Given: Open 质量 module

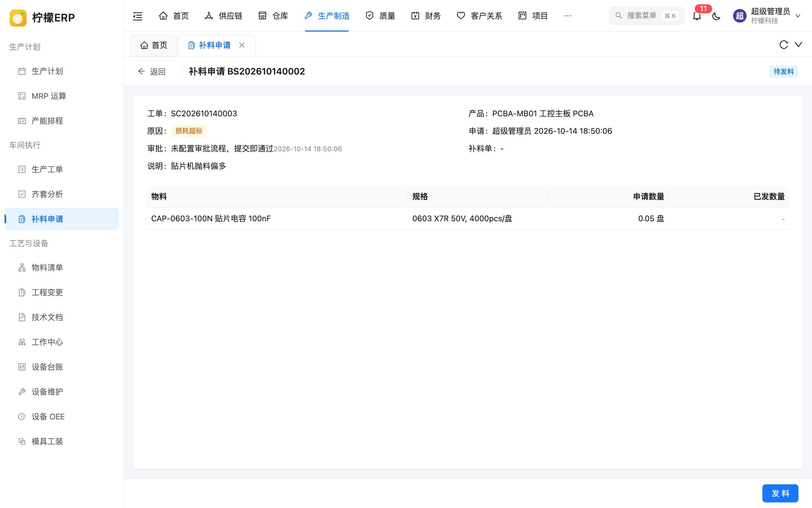Looking at the screenshot, I should [380, 16].
